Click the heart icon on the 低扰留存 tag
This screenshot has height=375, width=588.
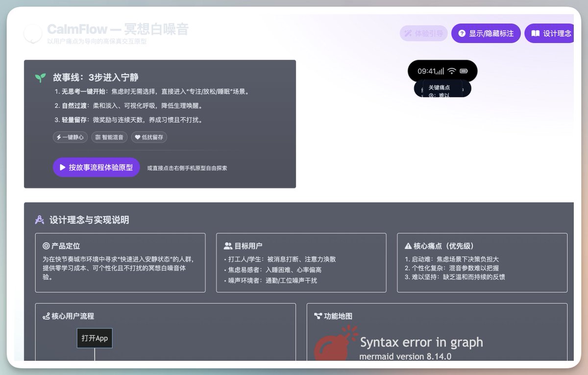pos(138,137)
